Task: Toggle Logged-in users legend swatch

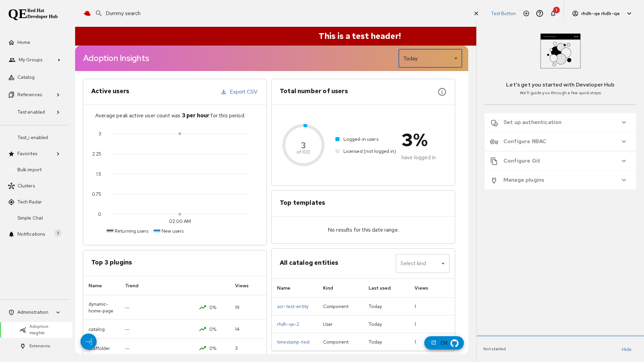Action: click(337, 139)
